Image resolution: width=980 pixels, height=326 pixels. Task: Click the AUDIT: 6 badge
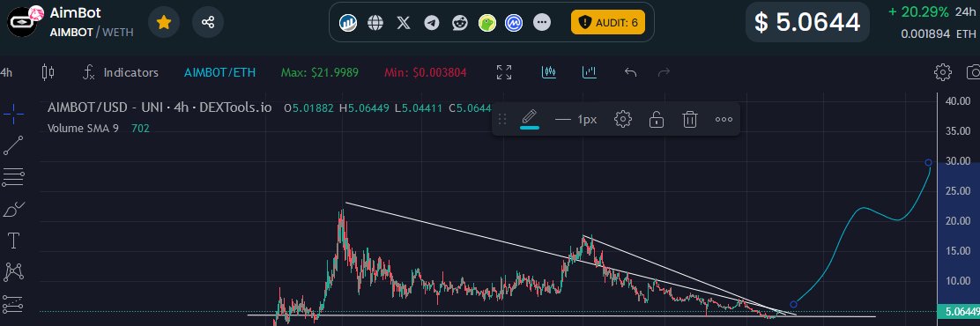[608, 23]
